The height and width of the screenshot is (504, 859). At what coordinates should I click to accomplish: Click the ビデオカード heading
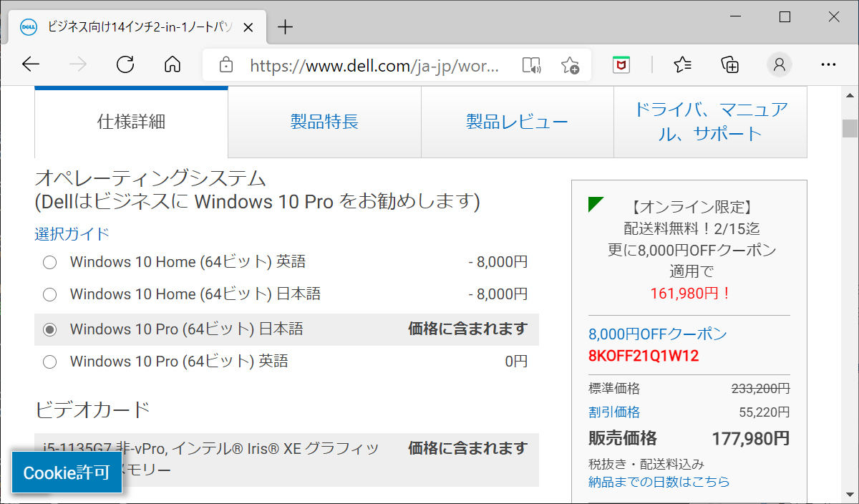tap(92, 409)
